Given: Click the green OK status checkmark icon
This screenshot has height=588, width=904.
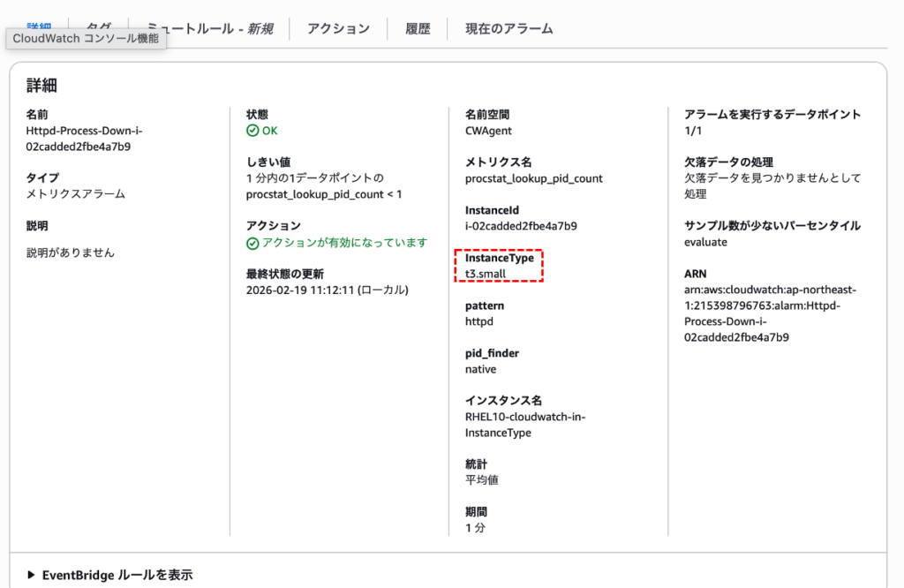Looking at the screenshot, I should click(252, 130).
